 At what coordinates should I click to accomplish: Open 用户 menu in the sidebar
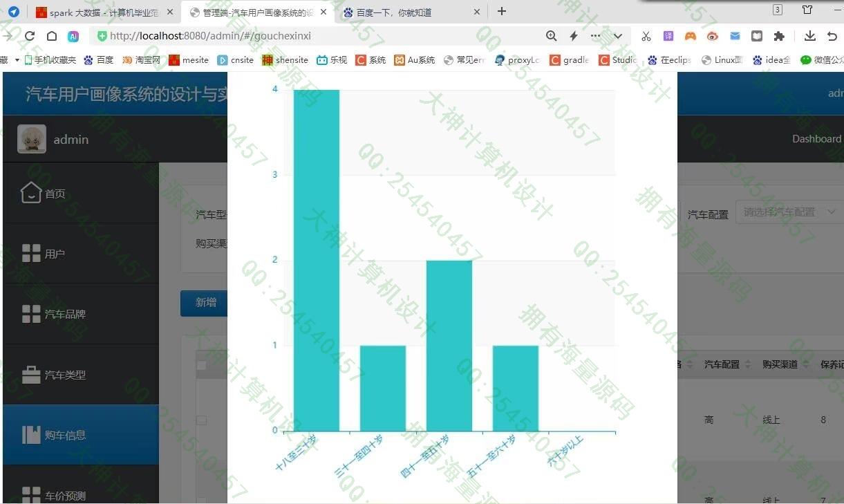click(81, 254)
